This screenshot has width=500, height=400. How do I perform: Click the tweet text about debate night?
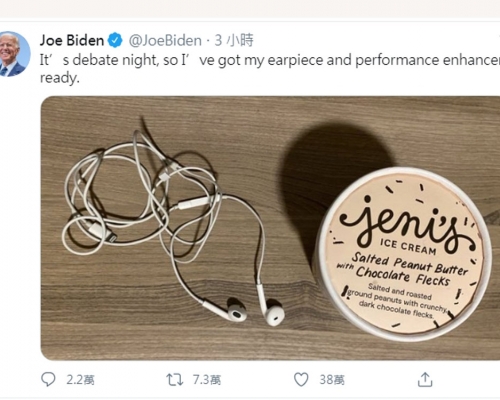pos(270,69)
